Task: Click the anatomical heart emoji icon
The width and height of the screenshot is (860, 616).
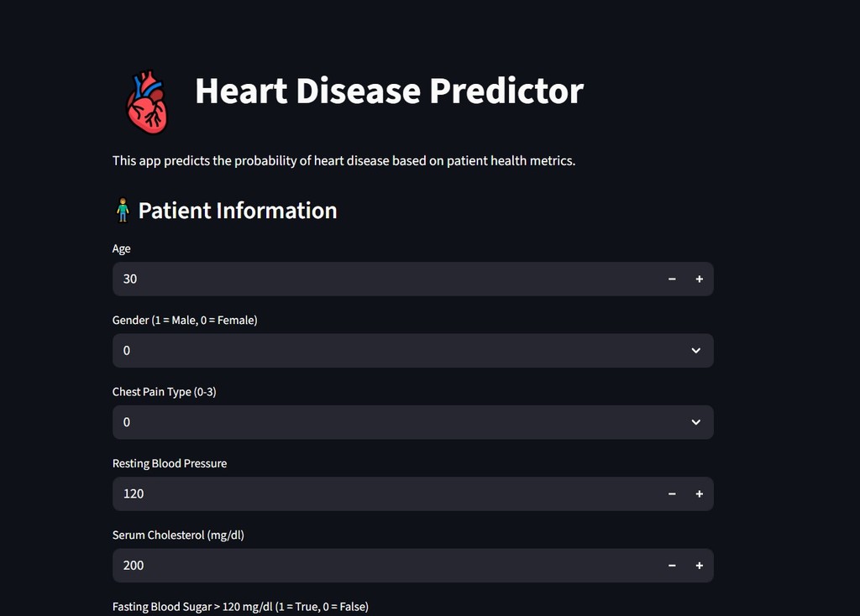Action: (x=147, y=102)
